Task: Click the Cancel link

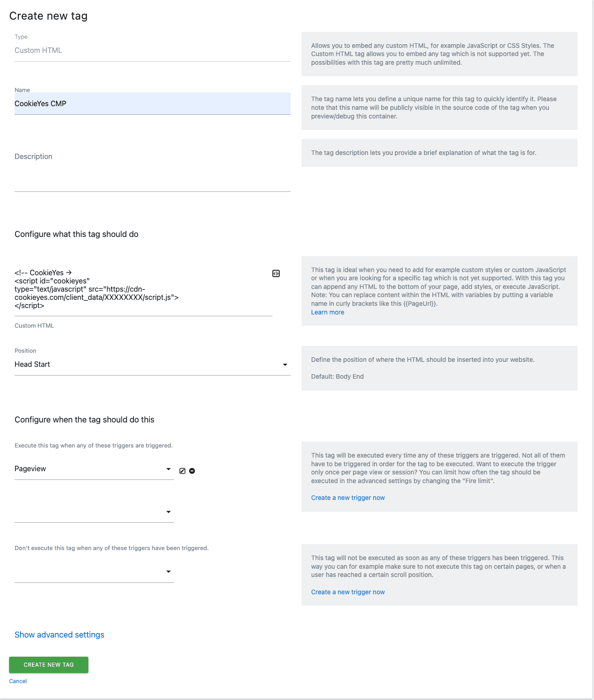Action: [18, 681]
